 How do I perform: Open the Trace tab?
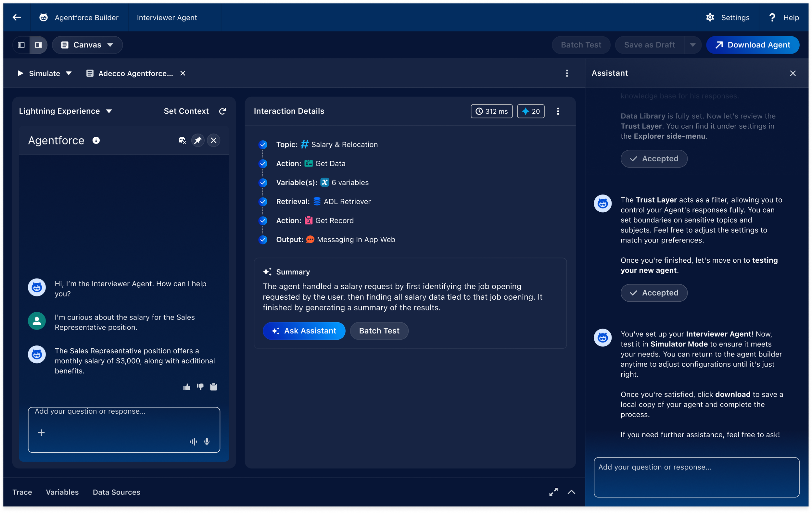pyautogui.click(x=22, y=492)
